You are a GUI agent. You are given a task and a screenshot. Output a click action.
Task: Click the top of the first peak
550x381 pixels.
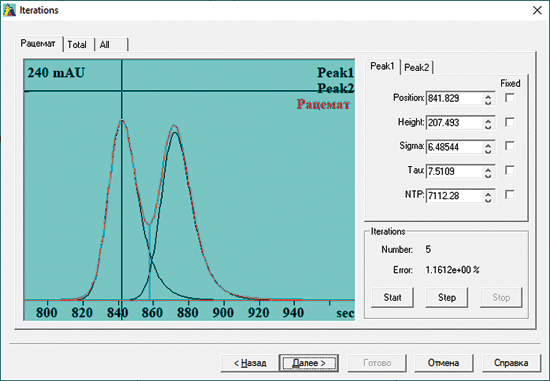point(122,120)
